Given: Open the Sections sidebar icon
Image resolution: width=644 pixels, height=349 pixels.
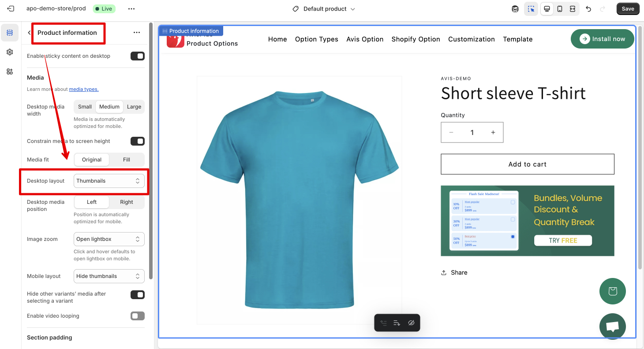Looking at the screenshot, I should click(x=10, y=33).
